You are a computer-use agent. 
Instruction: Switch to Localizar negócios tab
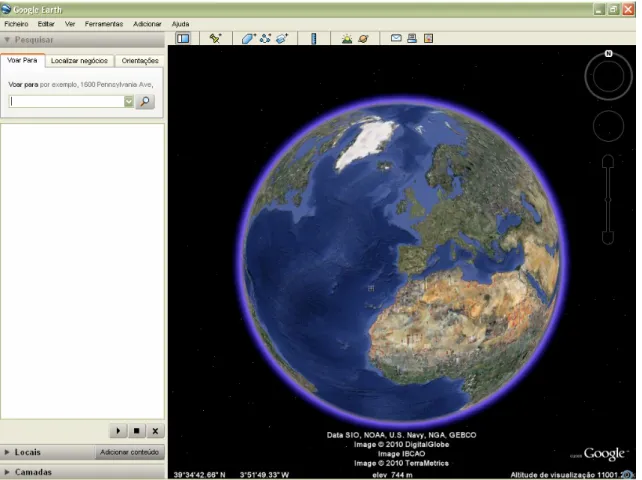coord(79,61)
